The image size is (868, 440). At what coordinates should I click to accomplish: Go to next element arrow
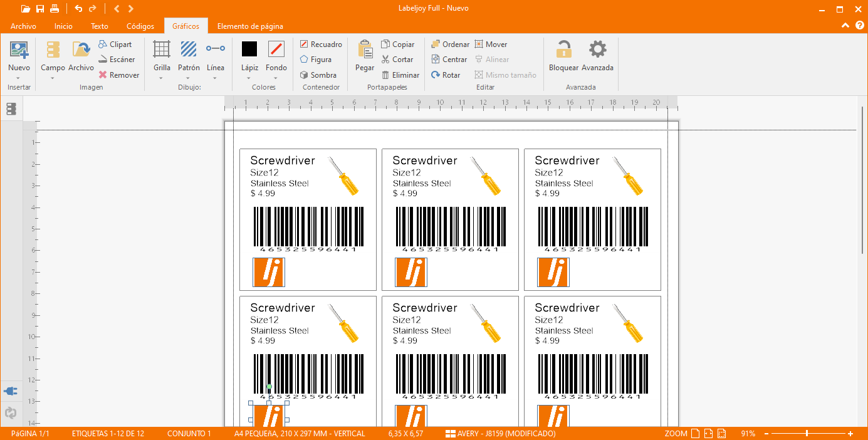pos(130,9)
